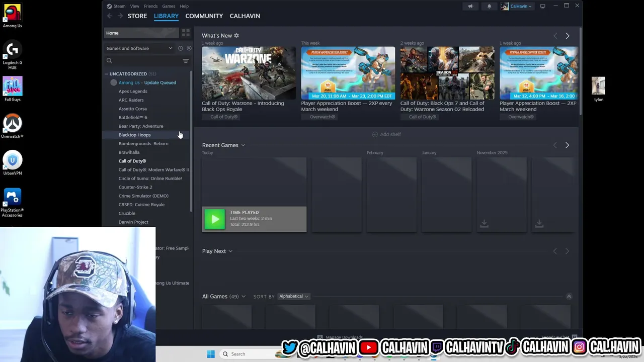The image size is (644, 362).
Task: Select Among Us - Update Queued
Action: point(147,82)
